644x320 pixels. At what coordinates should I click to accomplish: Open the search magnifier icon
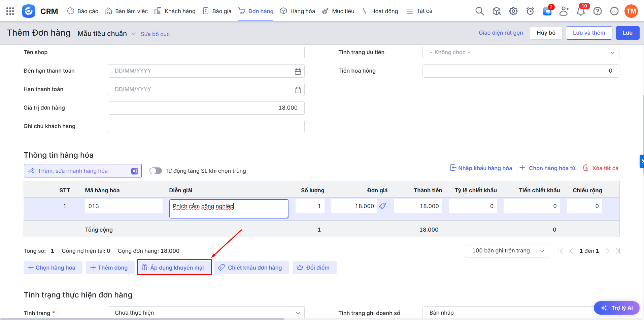point(479,11)
